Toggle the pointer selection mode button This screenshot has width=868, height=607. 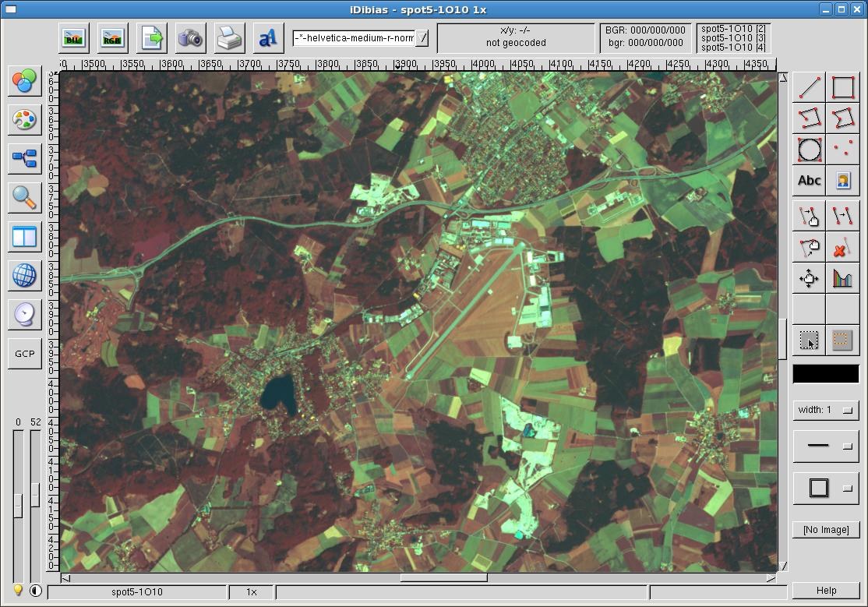(810, 341)
